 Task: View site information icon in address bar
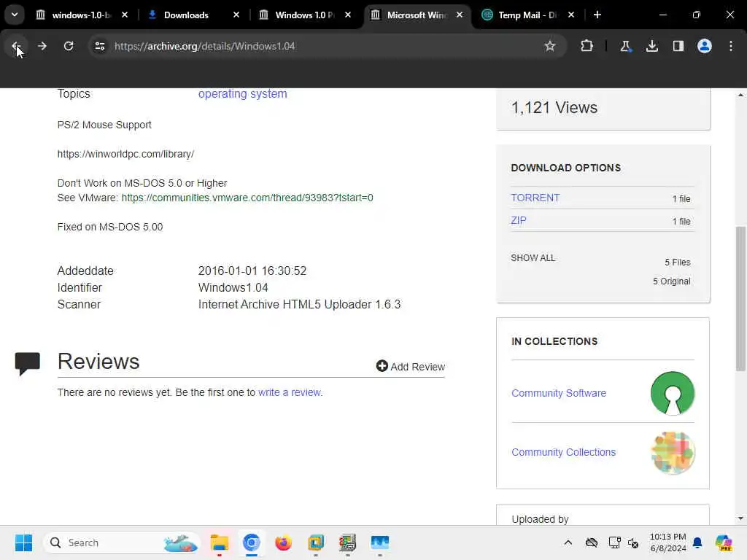point(100,46)
